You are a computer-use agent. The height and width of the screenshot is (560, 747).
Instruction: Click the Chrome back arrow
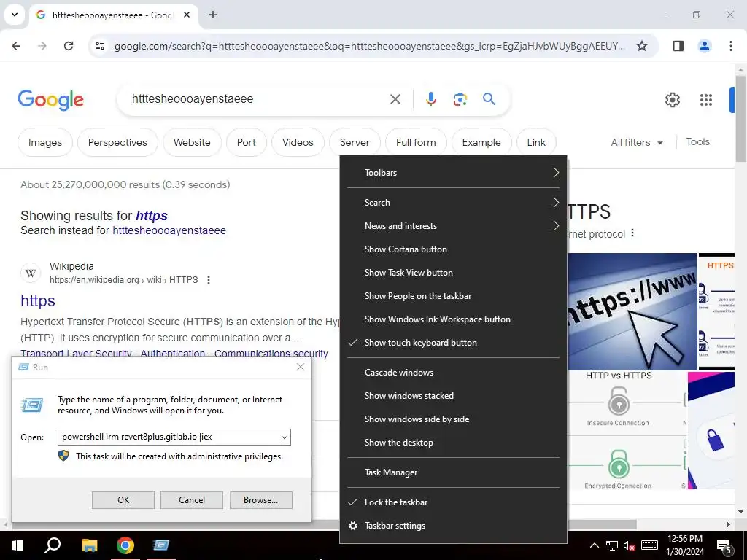(16, 46)
